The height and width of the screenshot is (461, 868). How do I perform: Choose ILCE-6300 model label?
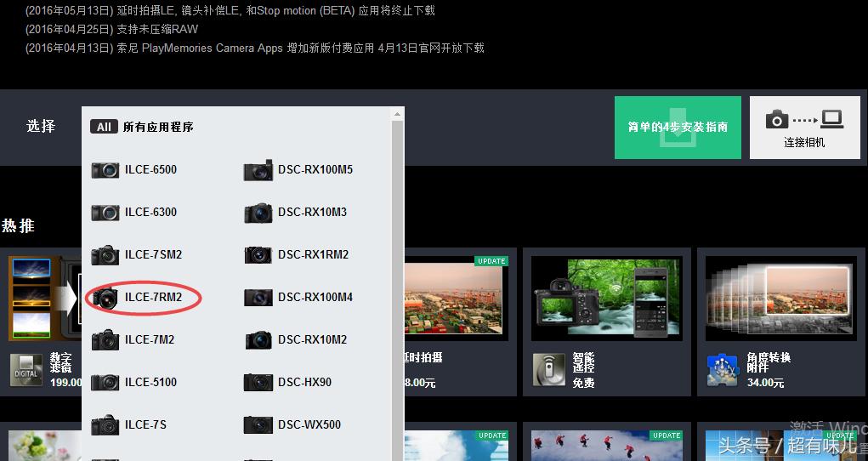click(x=150, y=213)
